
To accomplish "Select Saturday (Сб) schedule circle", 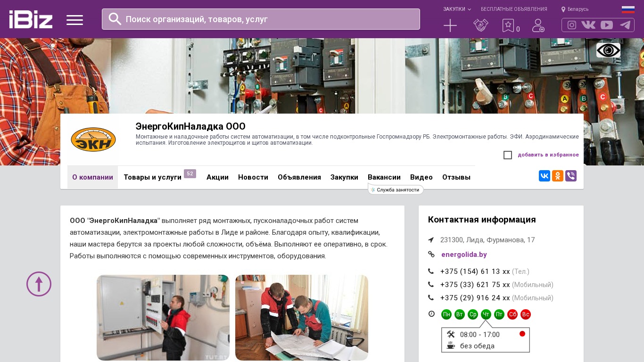I will (512, 314).
